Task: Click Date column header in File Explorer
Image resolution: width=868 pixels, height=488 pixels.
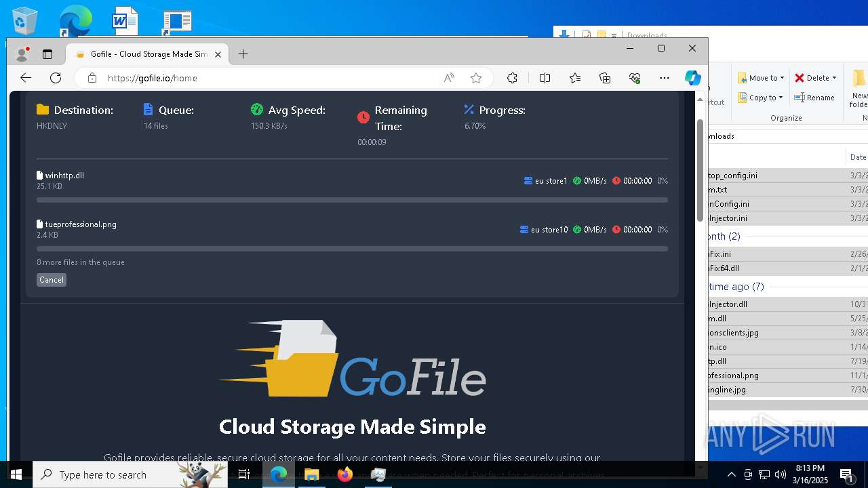Action: [x=858, y=157]
